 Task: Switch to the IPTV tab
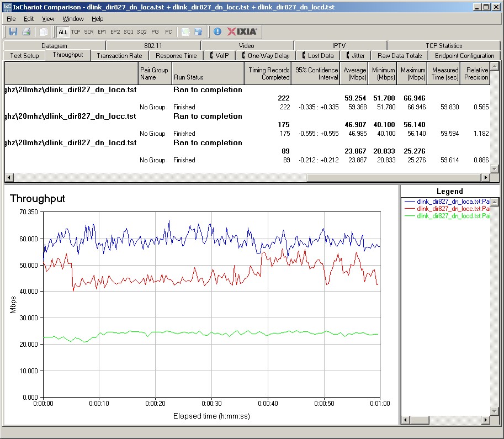tap(339, 46)
